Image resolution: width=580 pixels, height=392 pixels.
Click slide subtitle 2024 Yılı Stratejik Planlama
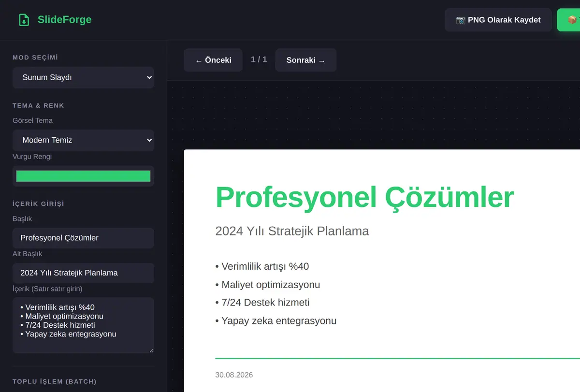coord(292,231)
